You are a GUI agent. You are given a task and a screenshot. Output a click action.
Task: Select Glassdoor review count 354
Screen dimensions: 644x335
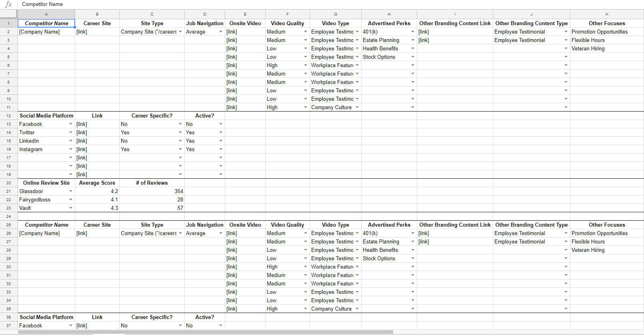click(152, 191)
